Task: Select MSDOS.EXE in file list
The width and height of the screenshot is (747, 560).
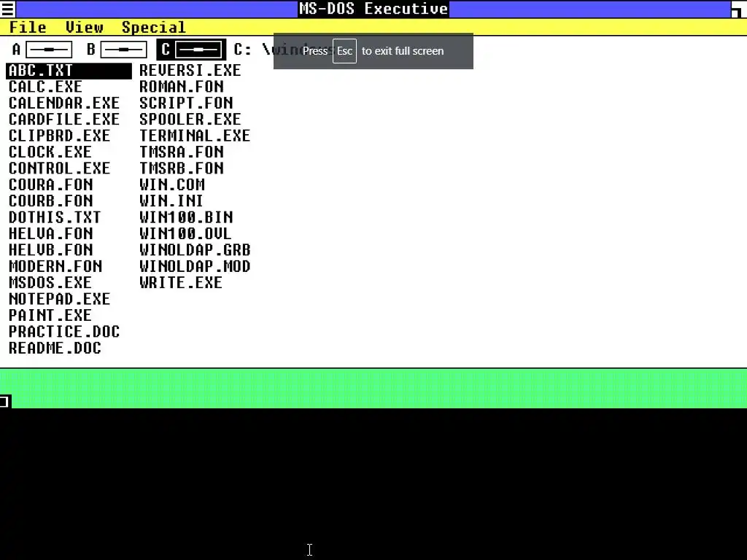Action: tap(50, 282)
